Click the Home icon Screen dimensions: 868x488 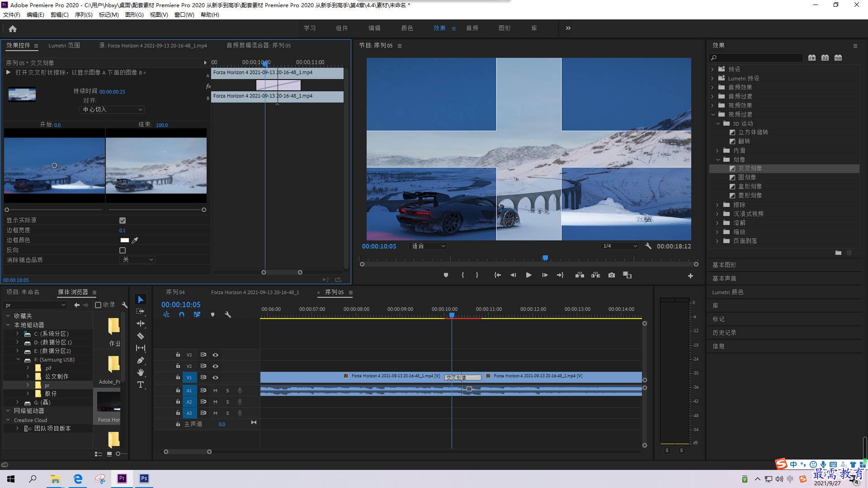[x=13, y=28]
